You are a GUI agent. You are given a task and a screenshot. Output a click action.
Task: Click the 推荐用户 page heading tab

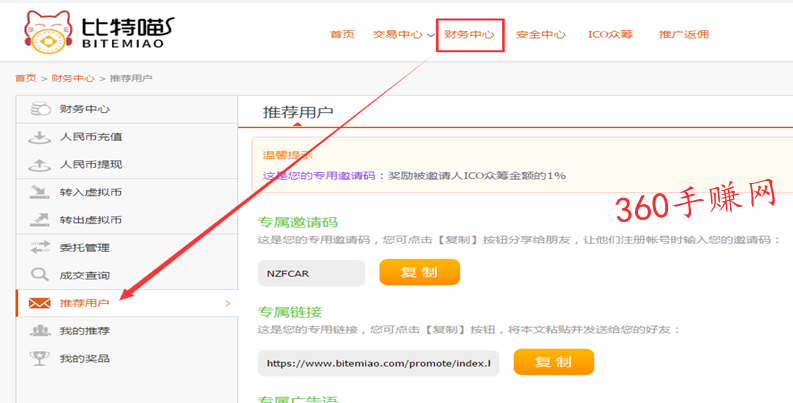pyautogui.click(x=298, y=112)
